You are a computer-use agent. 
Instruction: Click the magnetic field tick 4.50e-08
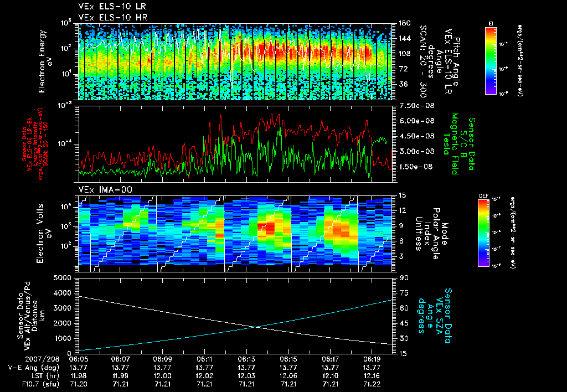tap(416, 136)
